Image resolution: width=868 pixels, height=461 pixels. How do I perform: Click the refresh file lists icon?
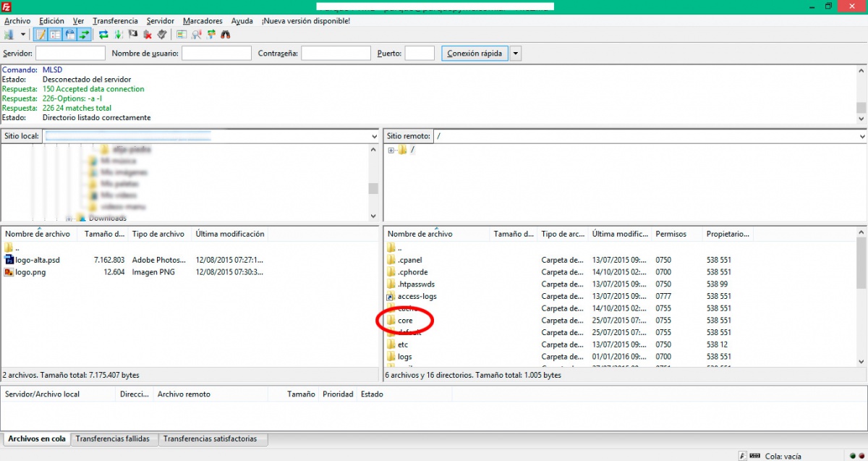click(103, 34)
